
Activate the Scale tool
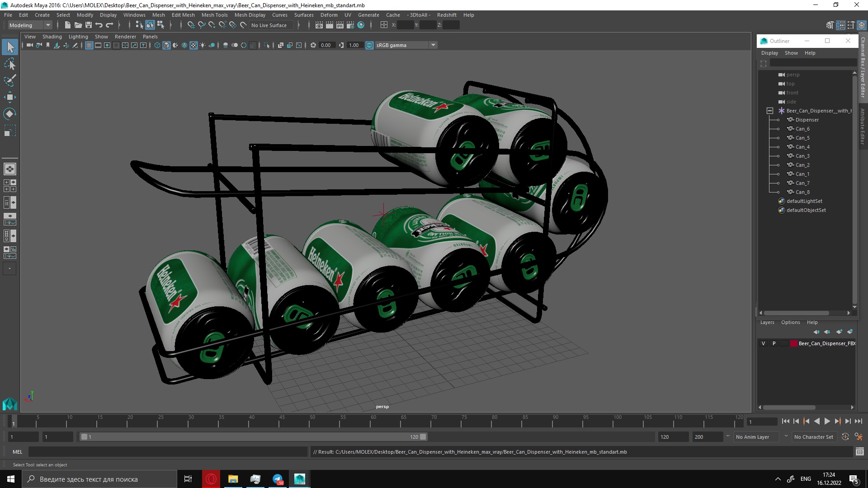[10, 131]
